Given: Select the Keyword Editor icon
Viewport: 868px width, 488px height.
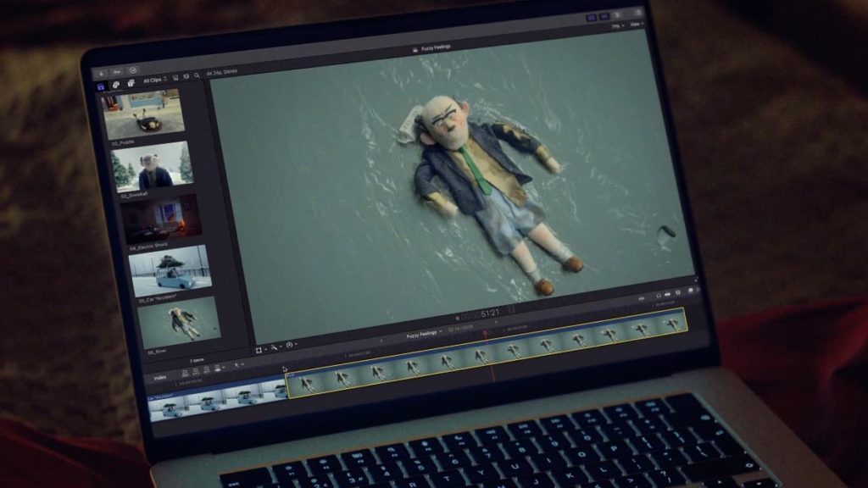Looking at the screenshot, I should (x=117, y=71).
